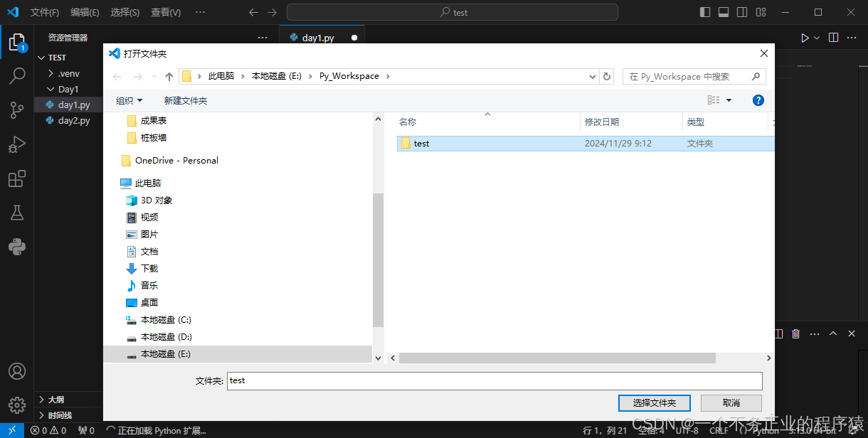Open the recent locations dropdown arrow
This screenshot has width=868, height=438.
154,76
